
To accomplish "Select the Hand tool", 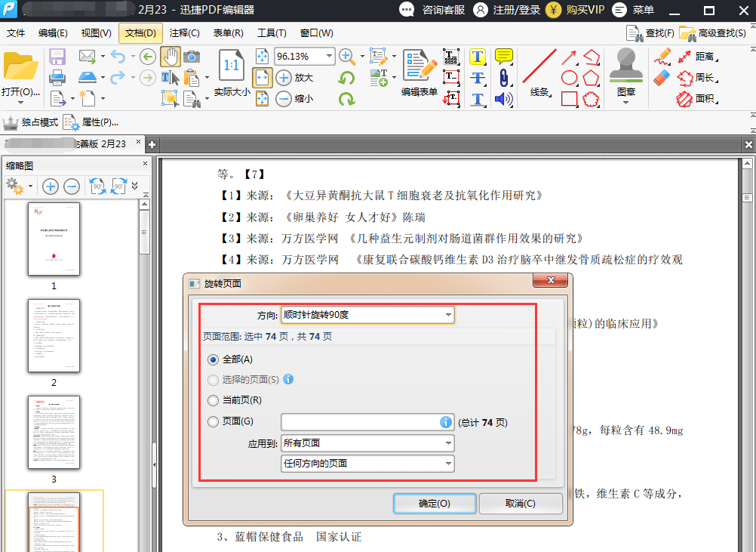I will click(171, 57).
